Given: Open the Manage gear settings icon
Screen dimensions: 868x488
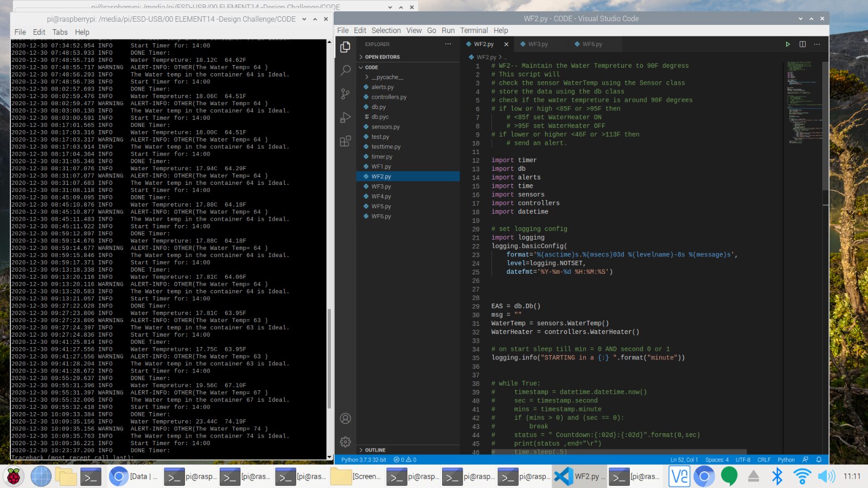Looking at the screenshot, I should click(x=345, y=442).
